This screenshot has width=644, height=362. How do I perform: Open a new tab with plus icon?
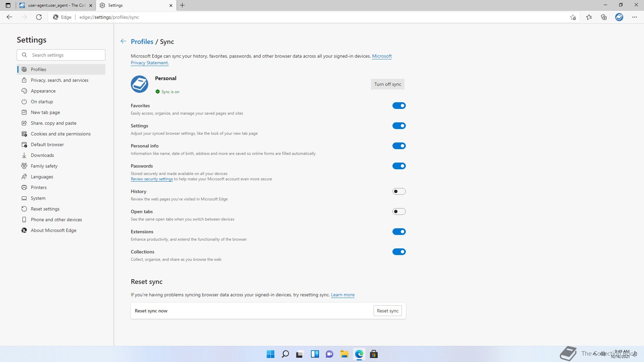pos(182,5)
